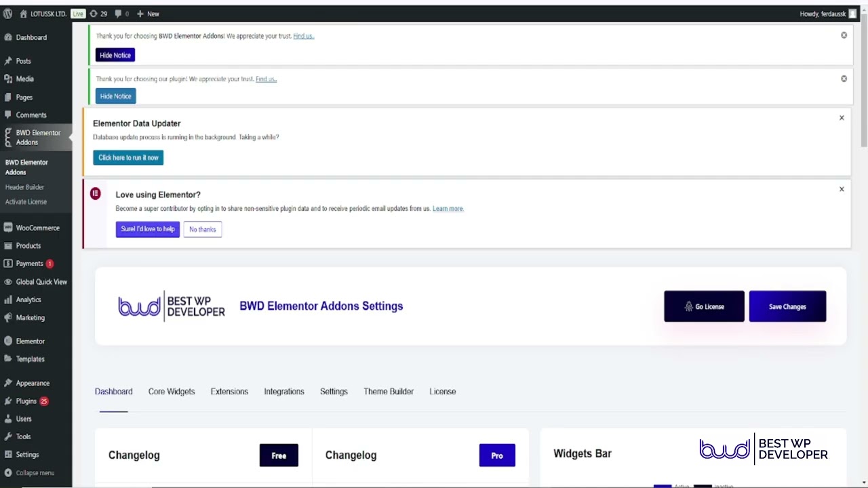Click the Pro changelog badge
Screen dimensions: 868x488
497,455
